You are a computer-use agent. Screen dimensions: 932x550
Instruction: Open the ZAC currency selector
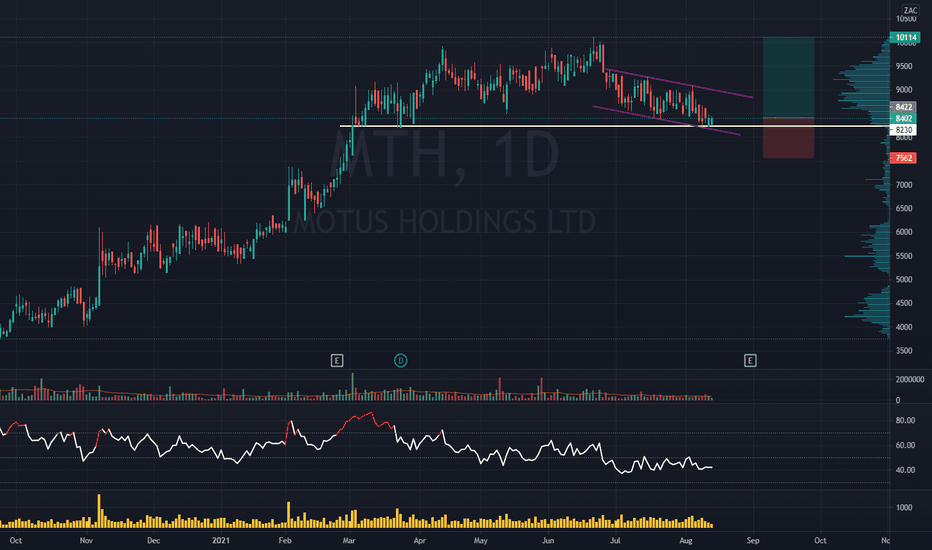tap(910, 11)
